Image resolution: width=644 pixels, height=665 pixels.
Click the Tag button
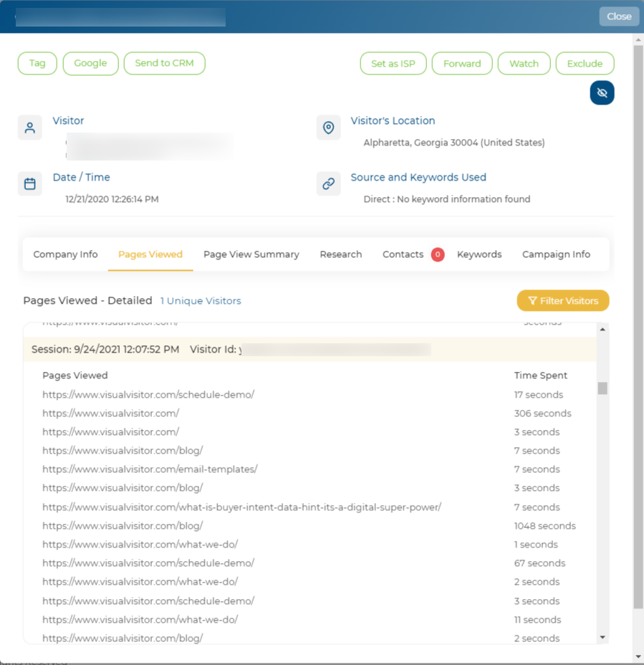37,63
